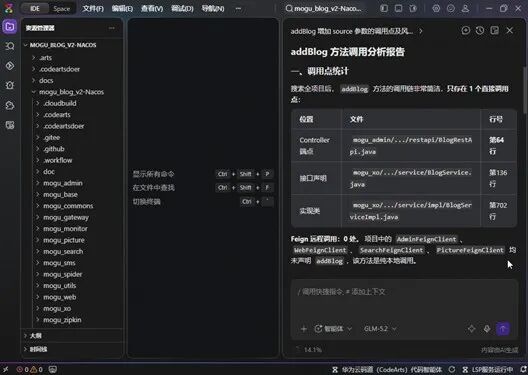Viewport: 528px width, 375px height.
Task: Expand the docs folder
Action: (x=34, y=80)
